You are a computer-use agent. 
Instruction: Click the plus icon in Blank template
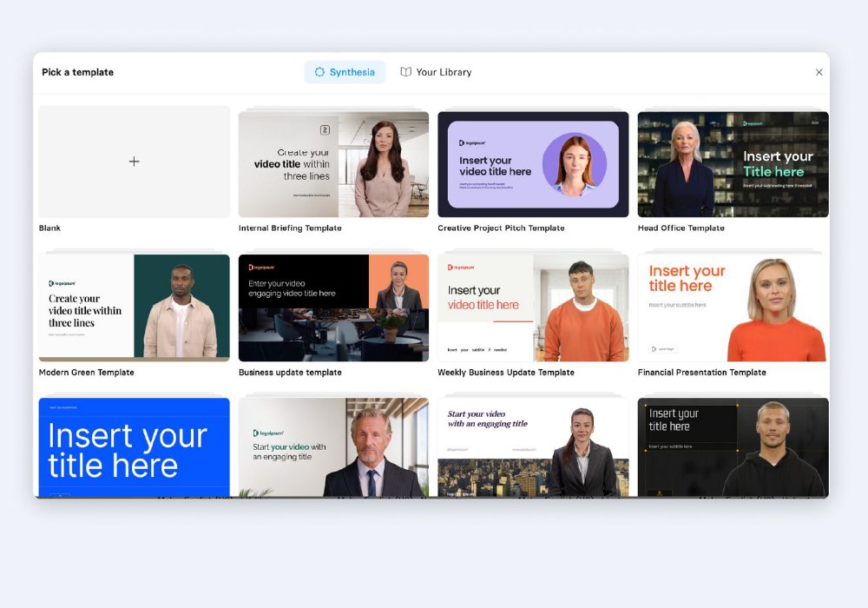[x=134, y=162]
